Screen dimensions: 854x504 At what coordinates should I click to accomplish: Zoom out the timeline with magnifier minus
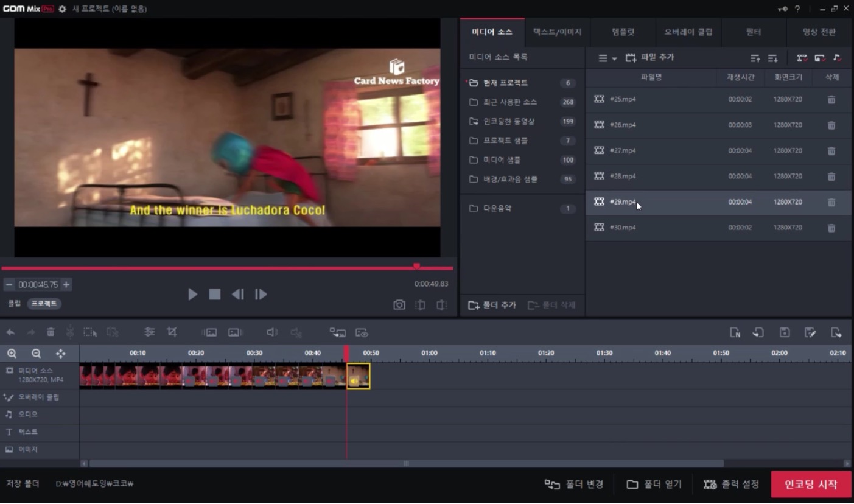[36, 354]
